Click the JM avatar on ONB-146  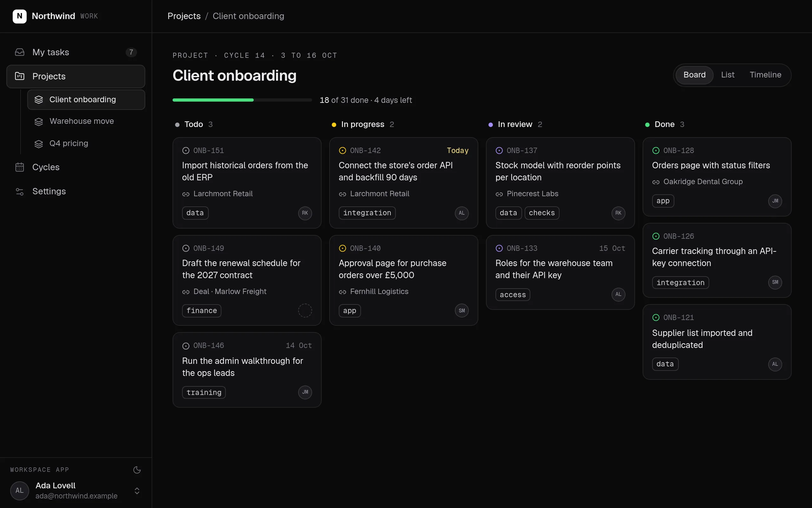click(x=305, y=392)
